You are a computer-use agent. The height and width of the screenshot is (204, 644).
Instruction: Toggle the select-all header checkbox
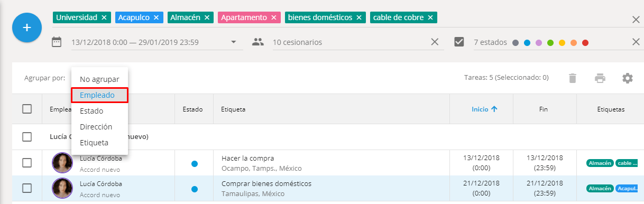(27, 109)
